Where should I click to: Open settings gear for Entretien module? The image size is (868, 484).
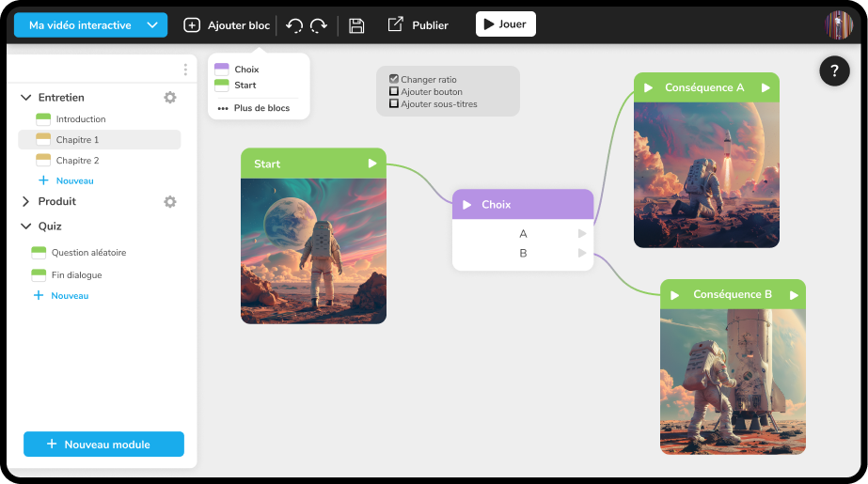[x=170, y=98]
